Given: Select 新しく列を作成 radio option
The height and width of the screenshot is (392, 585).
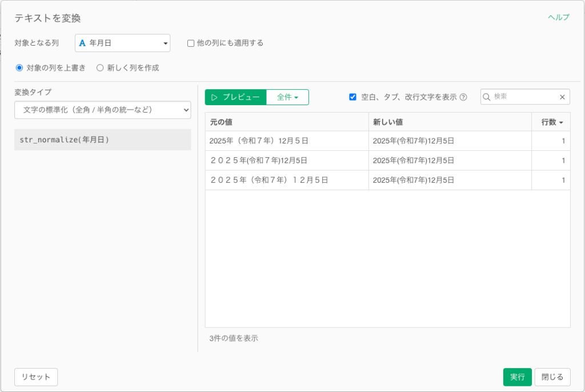Looking at the screenshot, I should coord(100,67).
